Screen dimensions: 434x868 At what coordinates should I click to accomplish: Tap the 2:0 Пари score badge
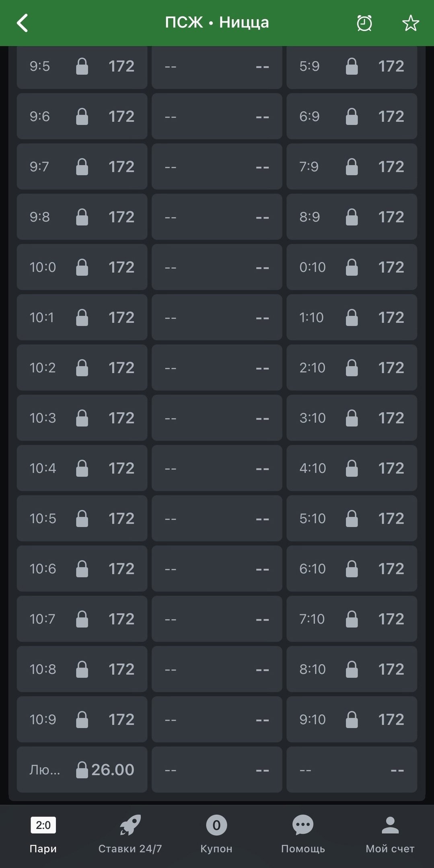(43, 825)
